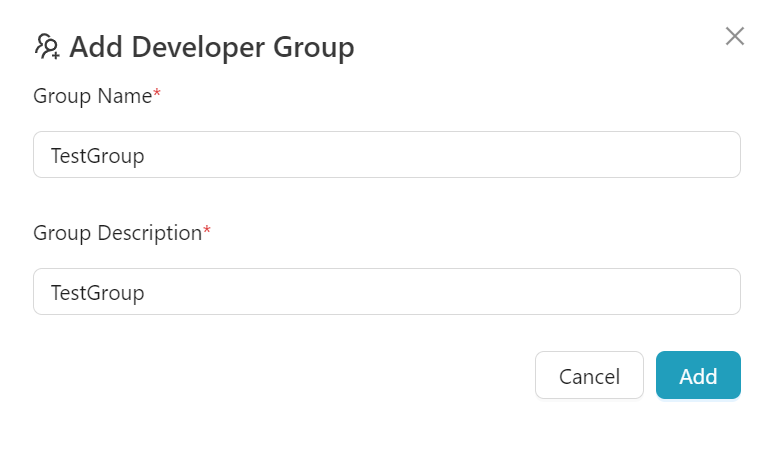Image resolution: width=772 pixels, height=466 pixels.
Task: Focus the second text box containing TestGroup
Action: click(386, 292)
